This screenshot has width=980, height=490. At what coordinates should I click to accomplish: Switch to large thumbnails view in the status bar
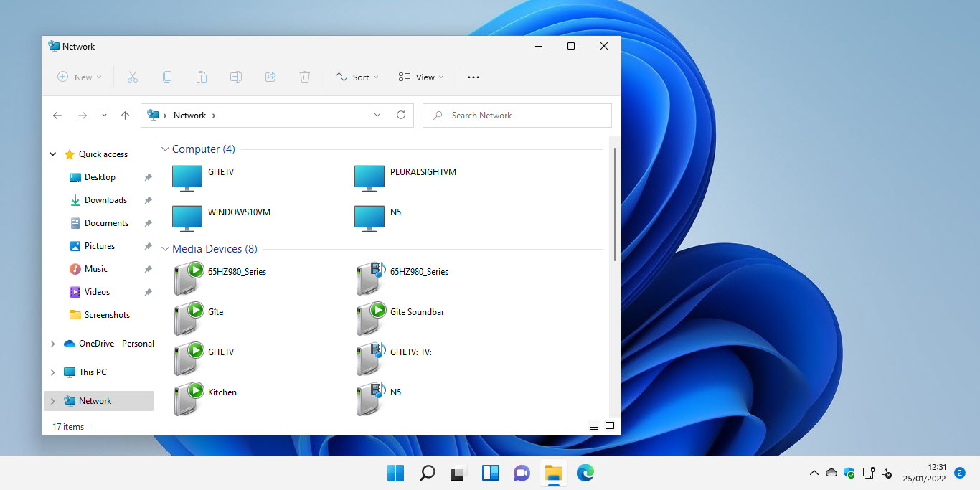click(610, 425)
